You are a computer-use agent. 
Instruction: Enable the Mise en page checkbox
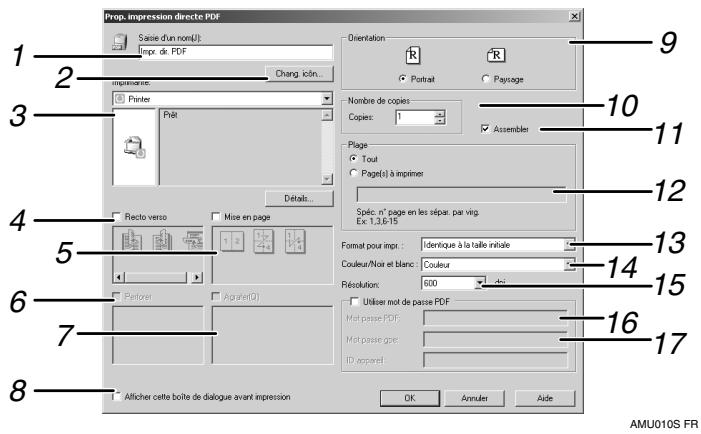click(x=216, y=217)
